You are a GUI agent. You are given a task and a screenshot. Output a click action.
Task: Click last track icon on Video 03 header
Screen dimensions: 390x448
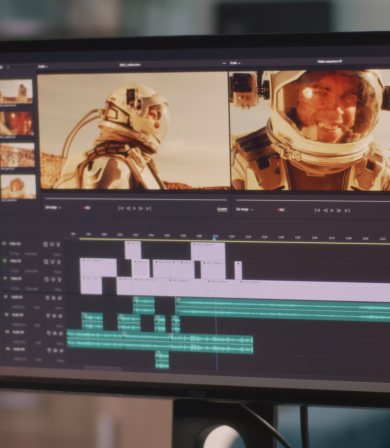[x=58, y=245]
